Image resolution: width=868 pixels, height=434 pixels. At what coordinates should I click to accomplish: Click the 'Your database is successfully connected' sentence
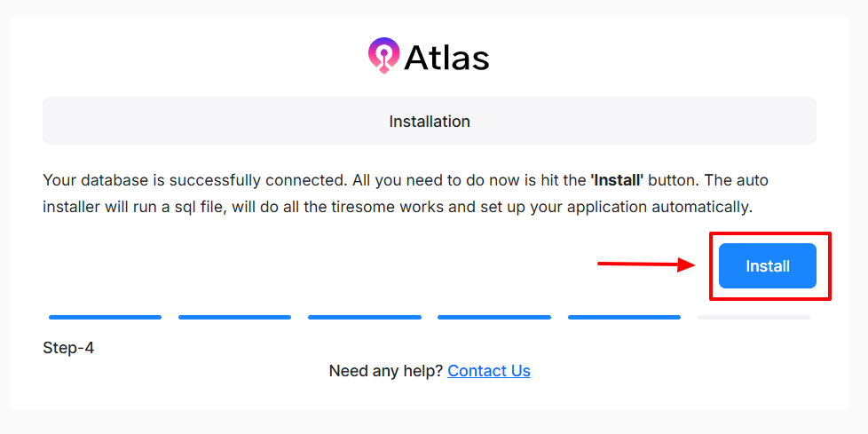point(194,180)
